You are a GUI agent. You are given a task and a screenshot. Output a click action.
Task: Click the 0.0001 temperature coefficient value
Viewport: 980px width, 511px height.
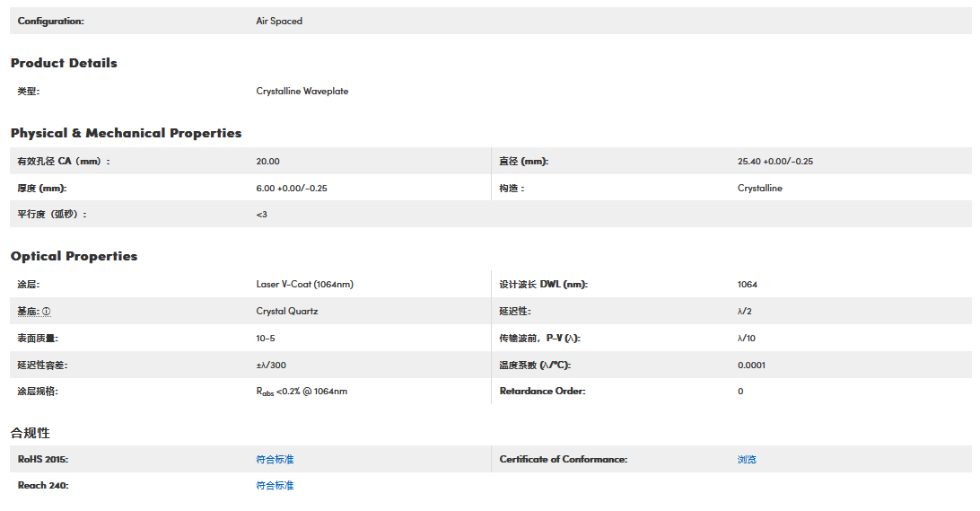pos(751,366)
